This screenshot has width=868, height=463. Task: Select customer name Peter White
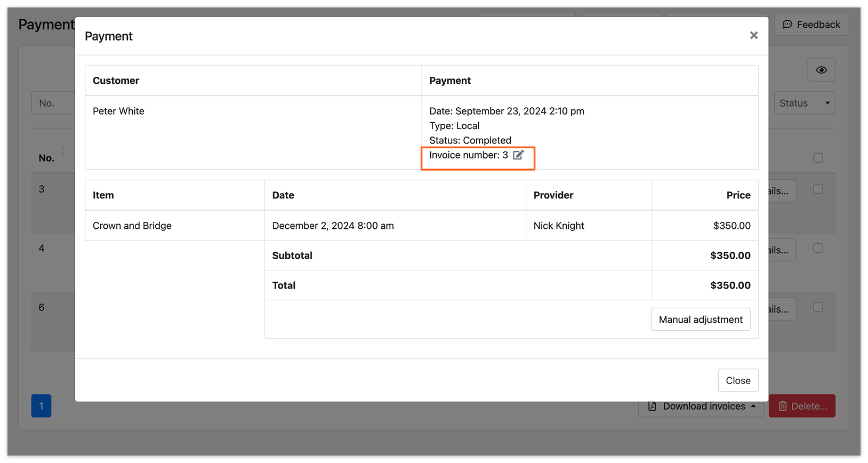coord(118,111)
